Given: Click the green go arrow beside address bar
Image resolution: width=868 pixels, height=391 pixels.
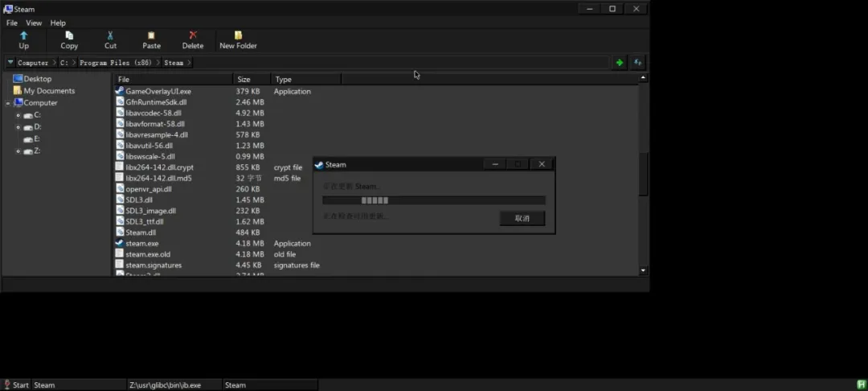Looking at the screenshot, I should click(620, 63).
